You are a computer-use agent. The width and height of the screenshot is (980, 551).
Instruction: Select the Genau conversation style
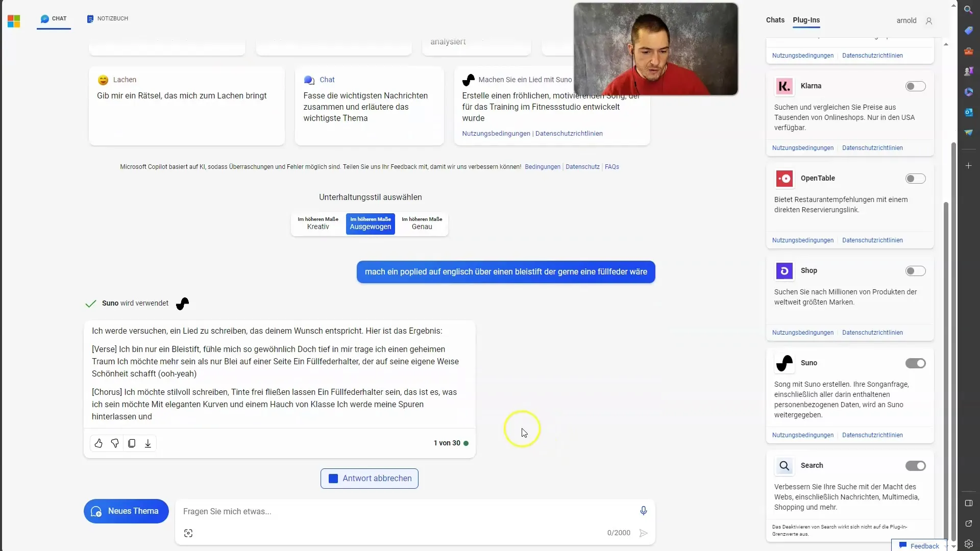pos(421,222)
